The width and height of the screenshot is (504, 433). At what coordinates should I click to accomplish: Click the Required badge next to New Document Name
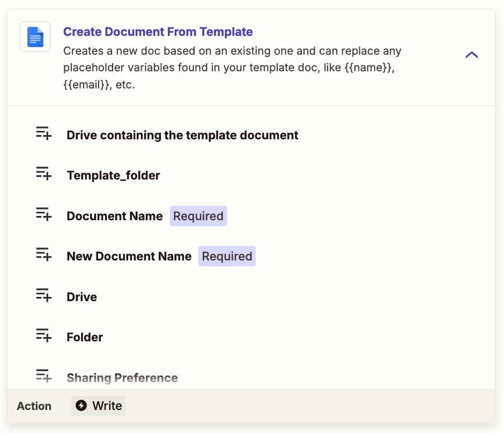[227, 256]
